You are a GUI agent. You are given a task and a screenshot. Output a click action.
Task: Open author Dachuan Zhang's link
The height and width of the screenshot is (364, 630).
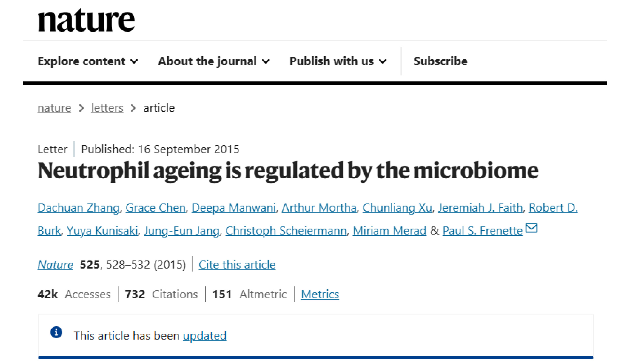click(78, 208)
